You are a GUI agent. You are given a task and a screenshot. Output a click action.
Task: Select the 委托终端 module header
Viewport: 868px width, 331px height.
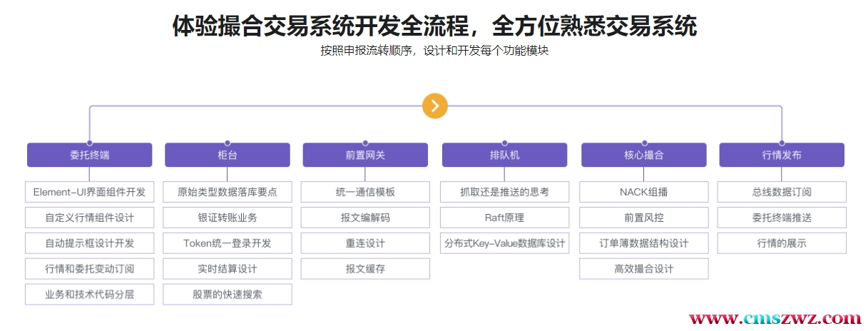(x=89, y=155)
